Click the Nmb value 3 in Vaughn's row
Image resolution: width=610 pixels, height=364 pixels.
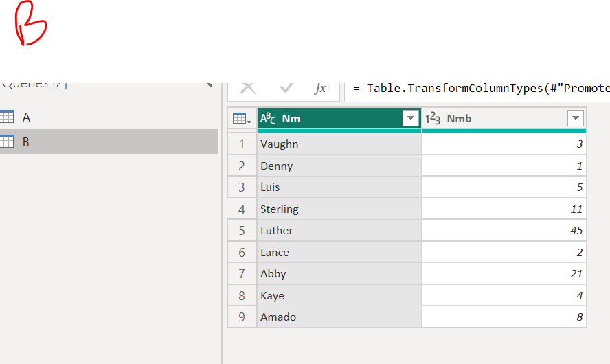(504, 144)
